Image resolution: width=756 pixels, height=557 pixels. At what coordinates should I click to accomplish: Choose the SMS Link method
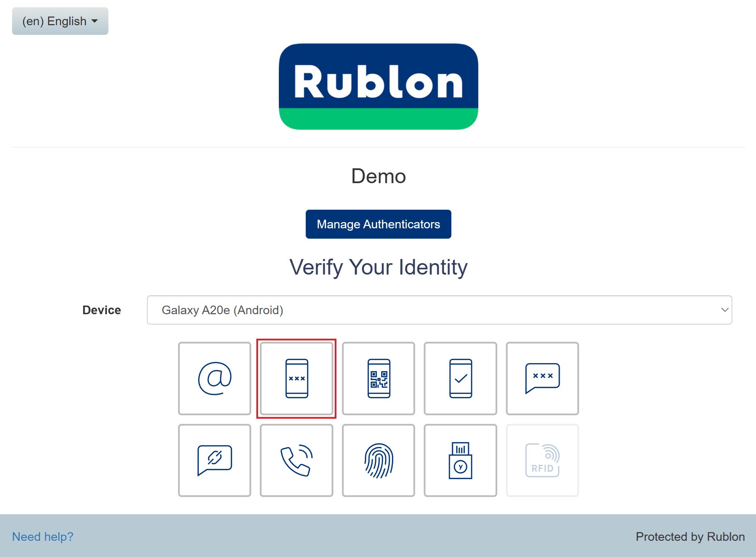click(x=214, y=460)
